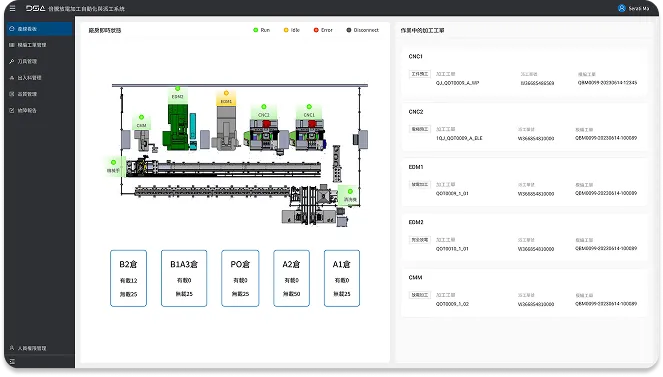Click the work order ending in A_D,E in the CNC2 card
The image size is (663, 377).
click(x=459, y=138)
